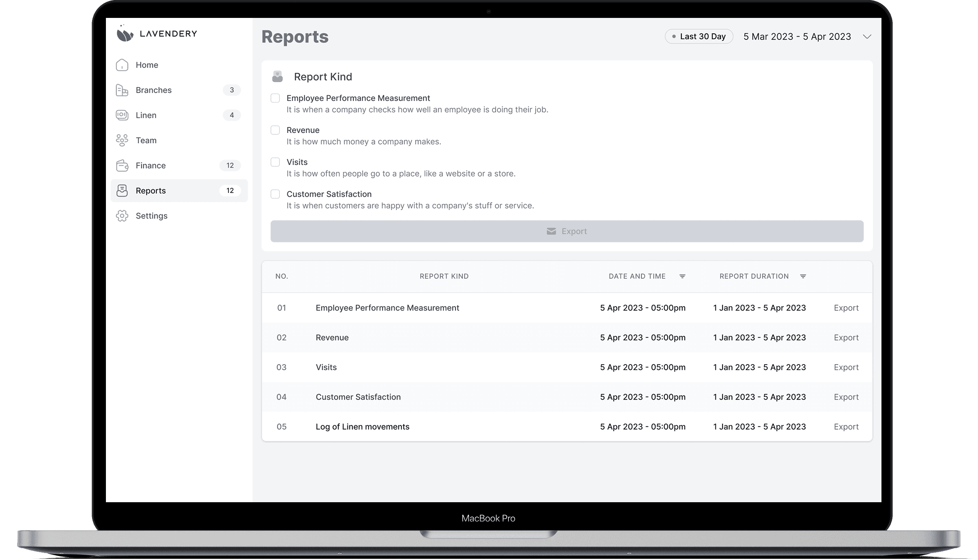Export the Log of Linen movements row
978x560 pixels.
click(x=846, y=427)
